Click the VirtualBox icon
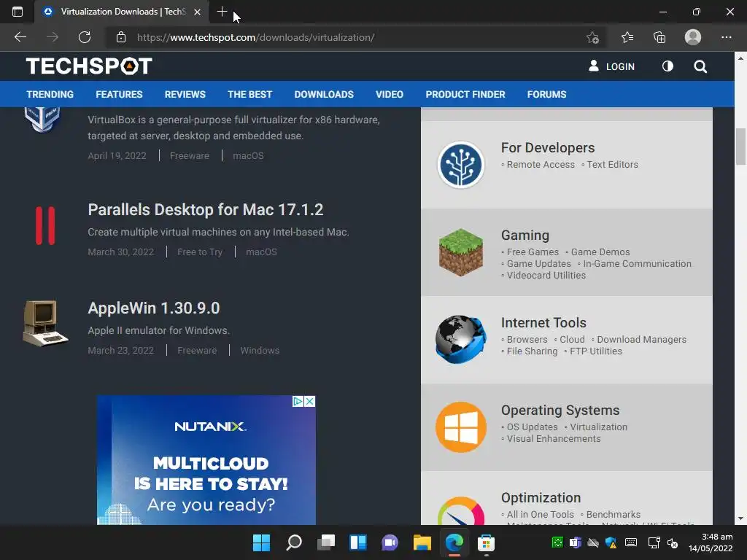The width and height of the screenshot is (747, 560). [42, 119]
